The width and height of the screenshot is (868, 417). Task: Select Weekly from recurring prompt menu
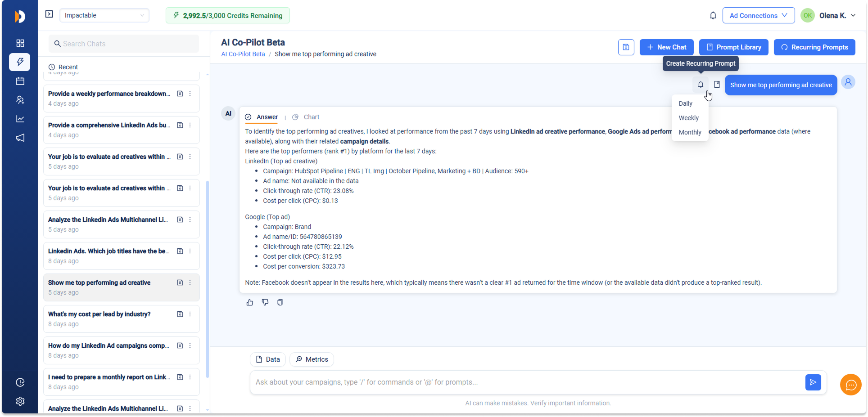tap(688, 118)
